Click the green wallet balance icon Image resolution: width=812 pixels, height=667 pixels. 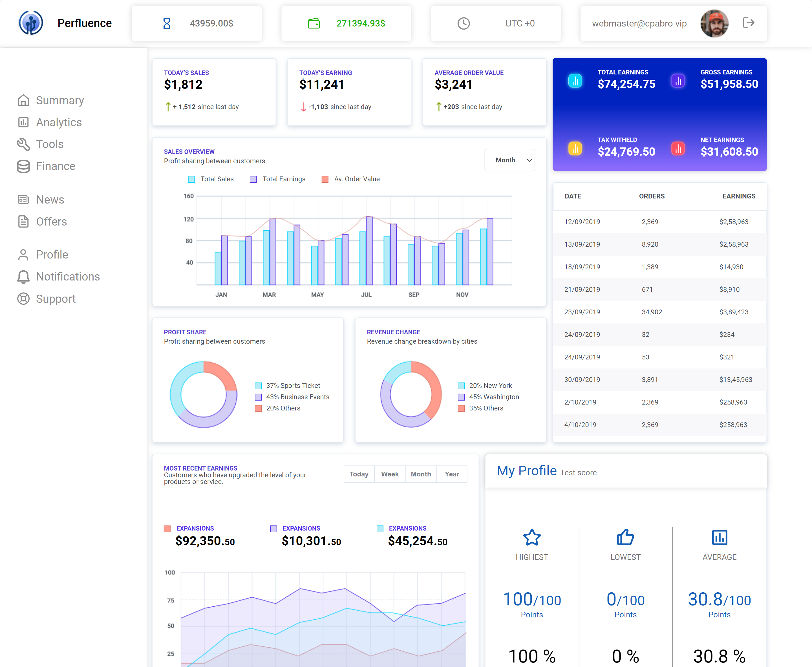point(314,23)
